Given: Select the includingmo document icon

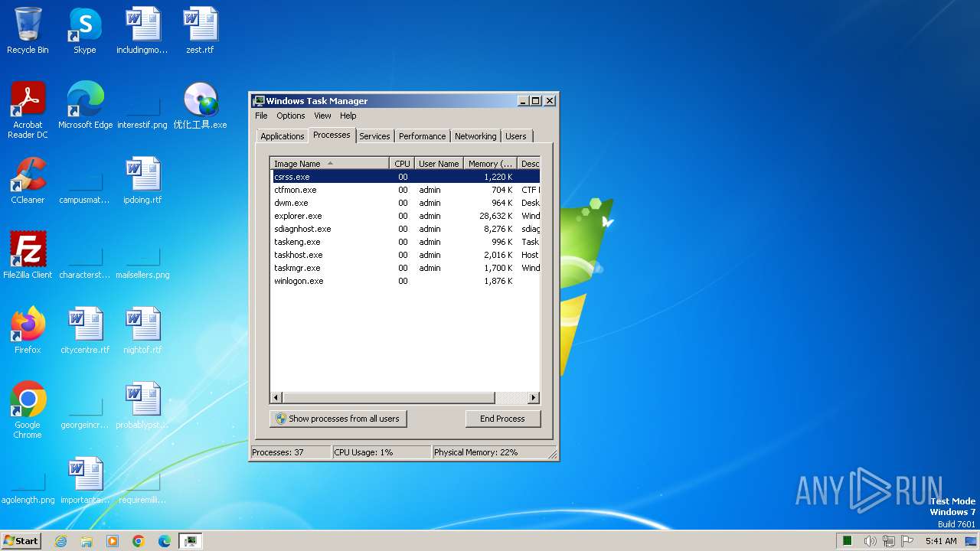Looking at the screenshot, I should 142,31.
